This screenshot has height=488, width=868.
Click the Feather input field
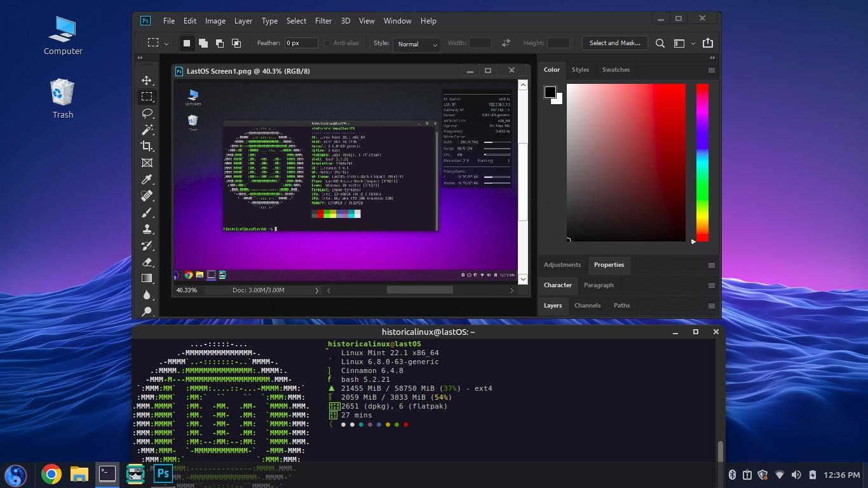click(x=301, y=43)
